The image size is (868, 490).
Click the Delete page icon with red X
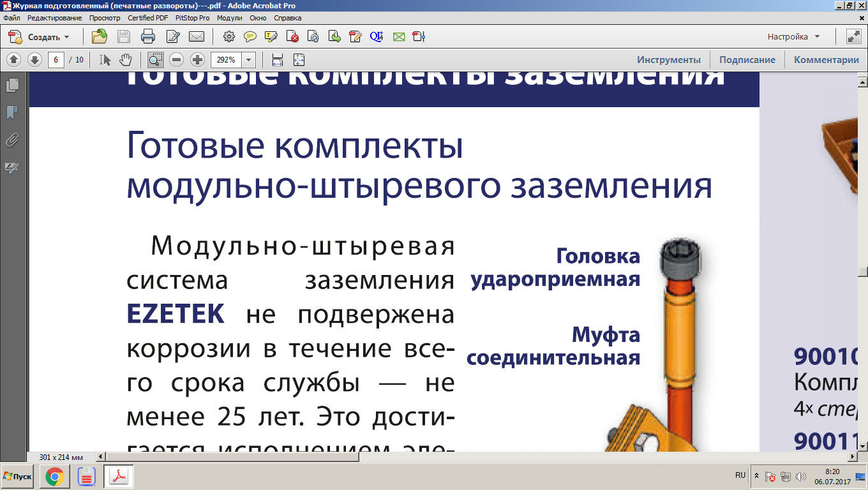[x=293, y=36]
